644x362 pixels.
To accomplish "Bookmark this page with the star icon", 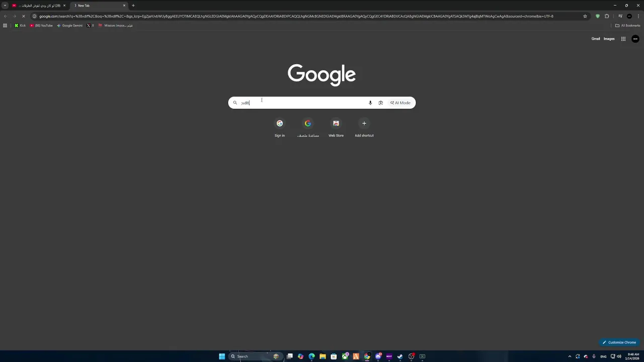I will 585,16.
